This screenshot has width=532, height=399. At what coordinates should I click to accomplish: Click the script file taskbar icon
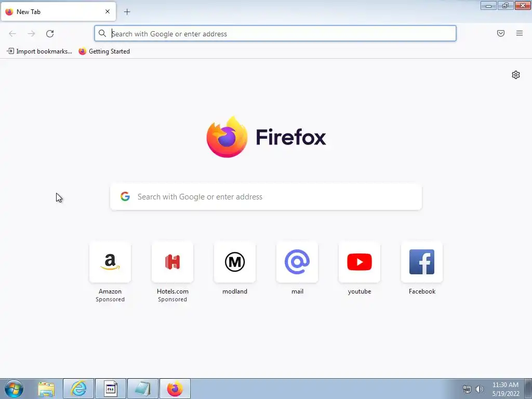point(111,389)
